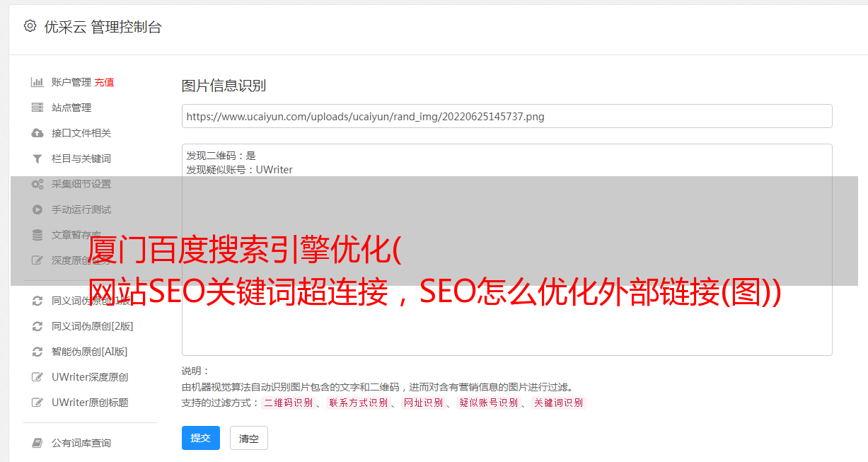Open 采集细节设置 menu item

point(81,184)
